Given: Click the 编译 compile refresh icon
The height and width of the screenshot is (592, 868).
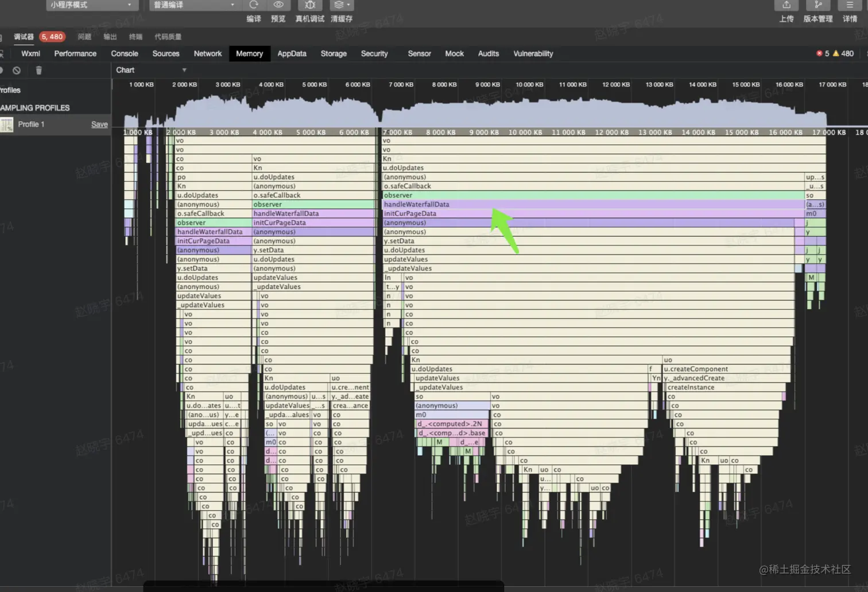Looking at the screenshot, I should [x=254, y=5].
